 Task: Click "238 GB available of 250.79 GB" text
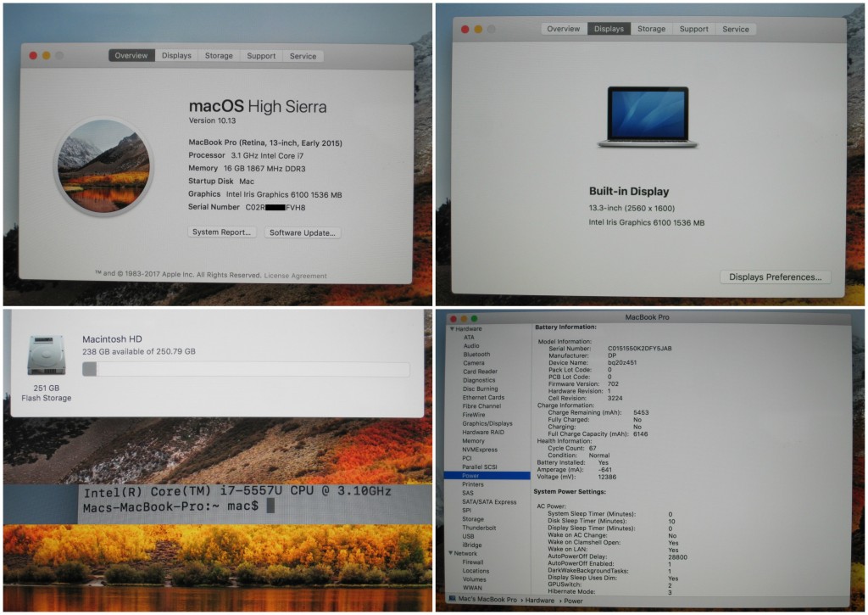click(x=139, y=351)
